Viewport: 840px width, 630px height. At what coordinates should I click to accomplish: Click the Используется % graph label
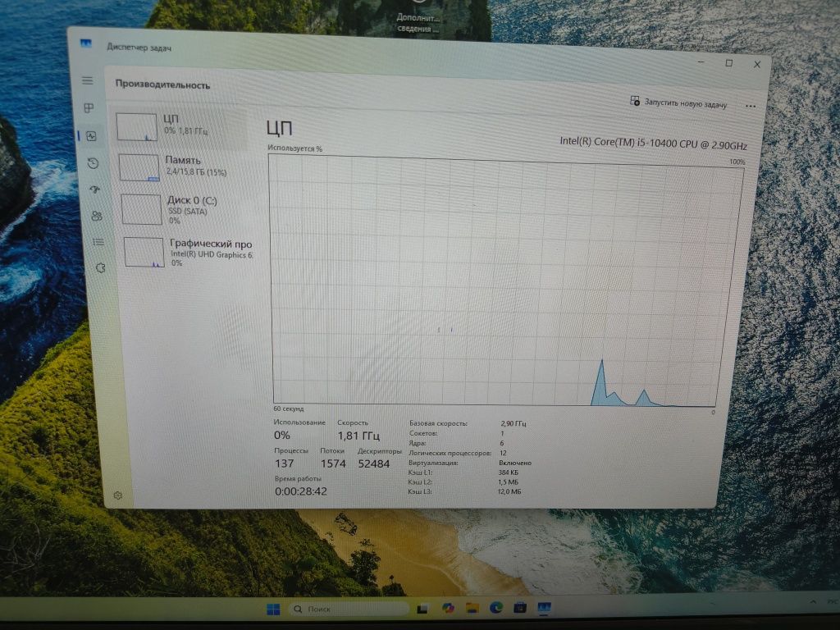tap(294, 148)
